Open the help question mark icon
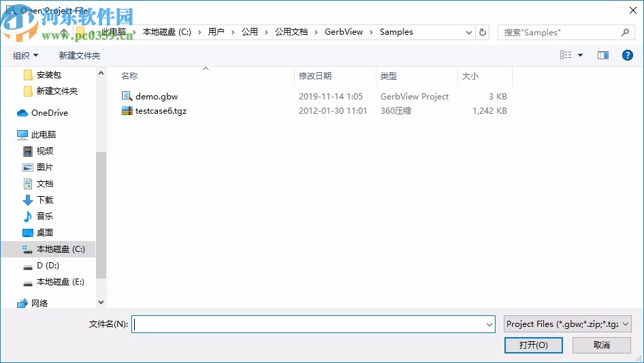This screenshot has width=644, height=363. click(x=627, y=55)
